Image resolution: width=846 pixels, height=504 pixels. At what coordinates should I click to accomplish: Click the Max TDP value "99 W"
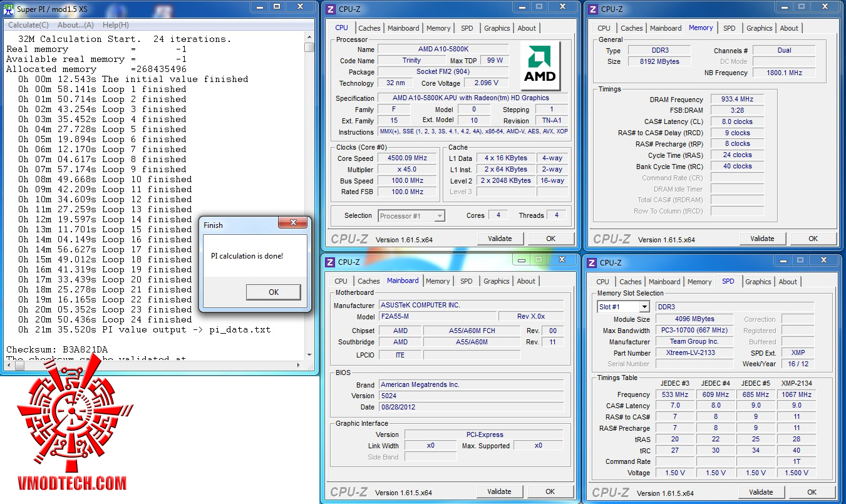point(495,61)
